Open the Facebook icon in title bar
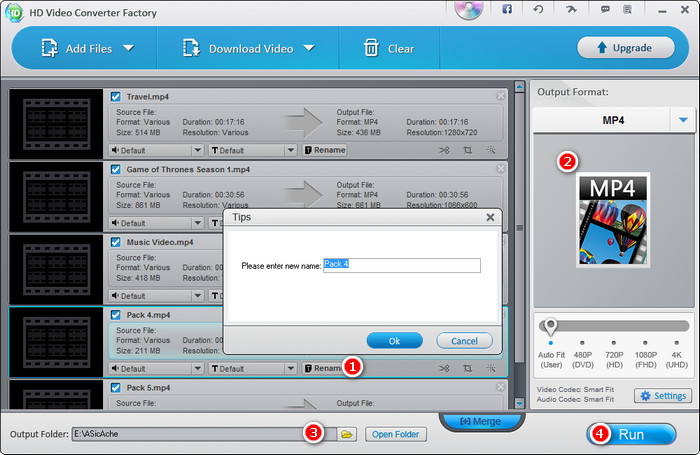Viewport: 700px width, 455px height. tap(507, 9)
